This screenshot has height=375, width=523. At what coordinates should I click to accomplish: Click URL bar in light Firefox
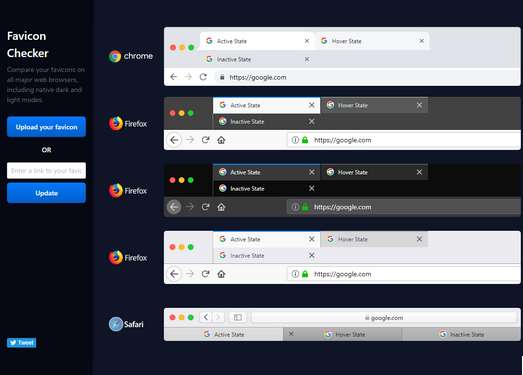[x=404, y=274]
